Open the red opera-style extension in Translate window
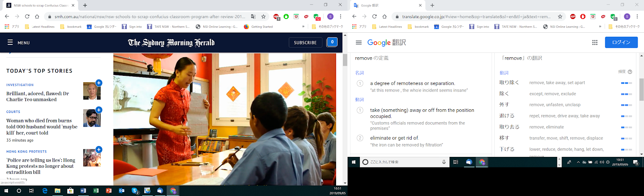Screen dimensions: 644x196 583,17
